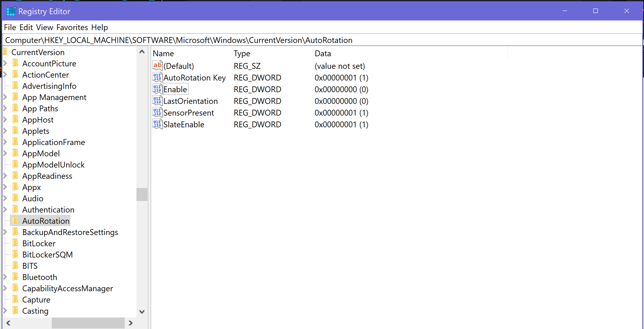Expand the Casting key
Viewport: 644px width, 329px height.
pos(5,311)
